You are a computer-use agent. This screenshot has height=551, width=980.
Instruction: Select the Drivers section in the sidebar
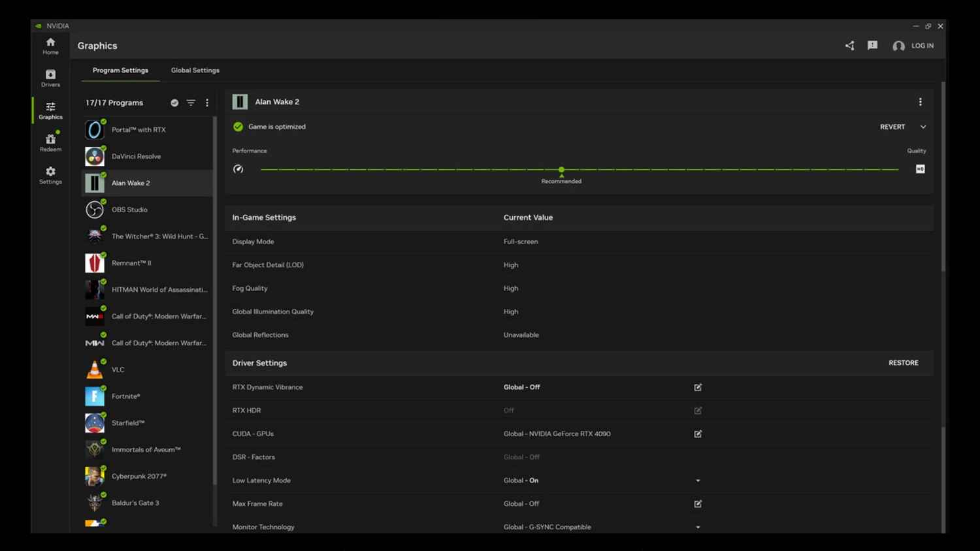coord(50,78)
